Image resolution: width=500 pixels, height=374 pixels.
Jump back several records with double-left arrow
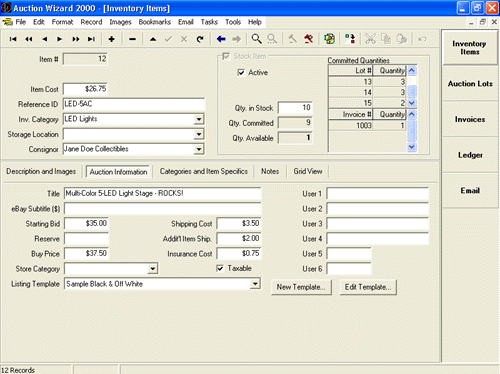click(29, 39)
